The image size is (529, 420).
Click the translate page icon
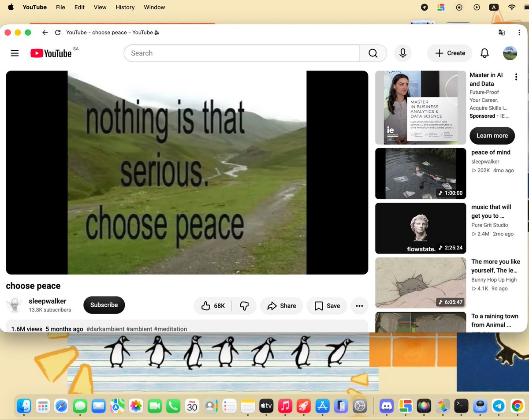(x=502, y=33)
